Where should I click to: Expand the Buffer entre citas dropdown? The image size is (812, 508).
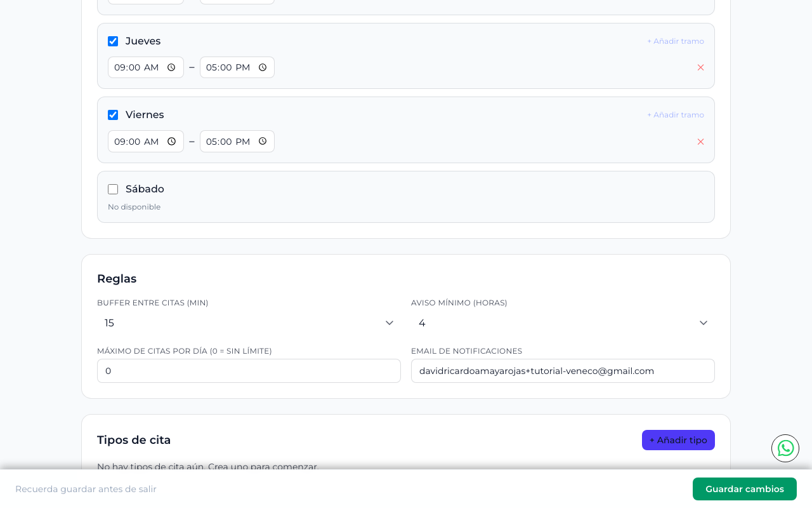[x=249, y=323]
